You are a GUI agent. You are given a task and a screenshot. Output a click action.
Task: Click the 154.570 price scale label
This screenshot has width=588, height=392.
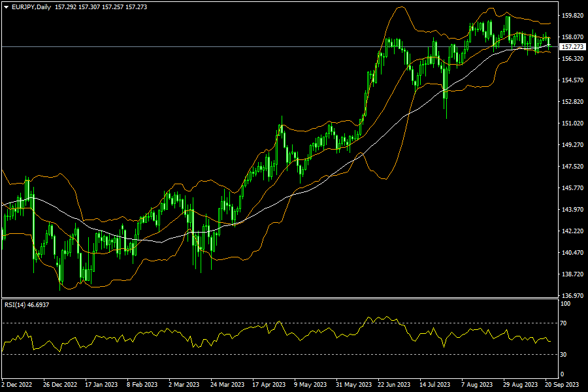click(572, 80)
